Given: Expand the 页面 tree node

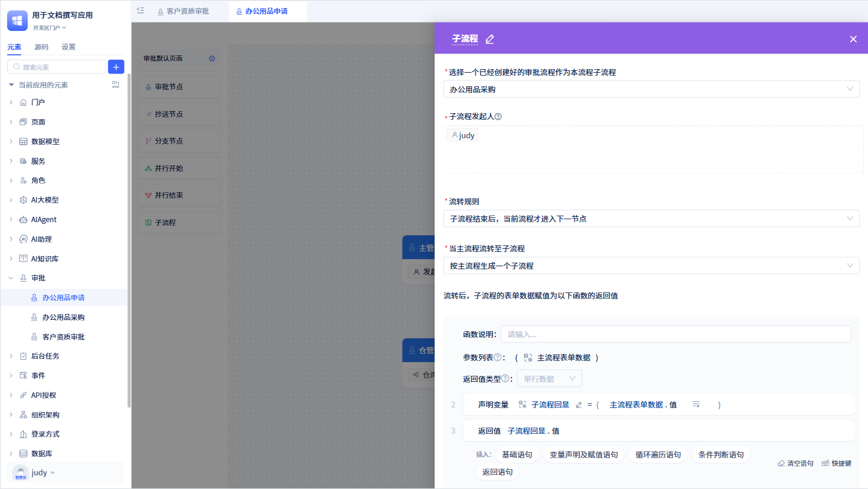Looking at the screenshot, I should (11, 122).
